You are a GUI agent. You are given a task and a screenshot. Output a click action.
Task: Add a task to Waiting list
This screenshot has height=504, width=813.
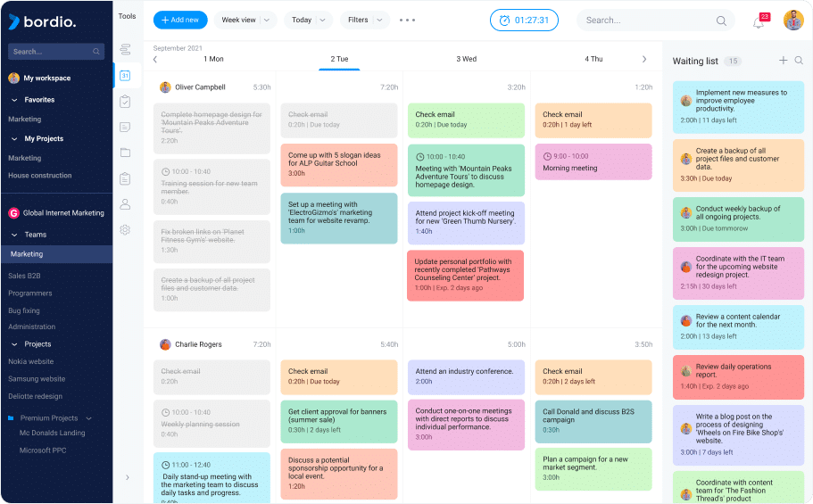point(784,61)
